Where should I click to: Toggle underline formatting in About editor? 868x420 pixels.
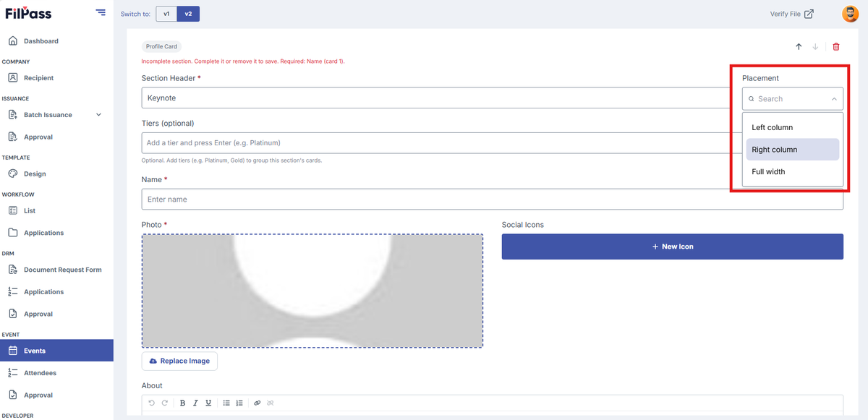pos(208,403)
